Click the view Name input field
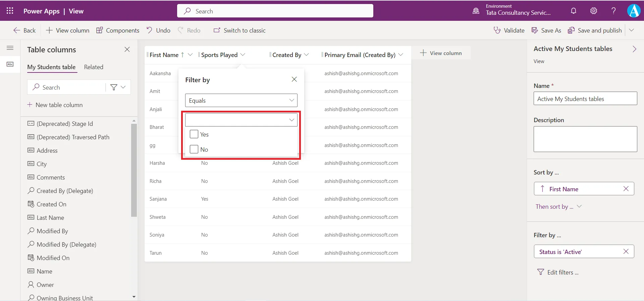This screenshot has height=301, width=644. tap(585, 99)
